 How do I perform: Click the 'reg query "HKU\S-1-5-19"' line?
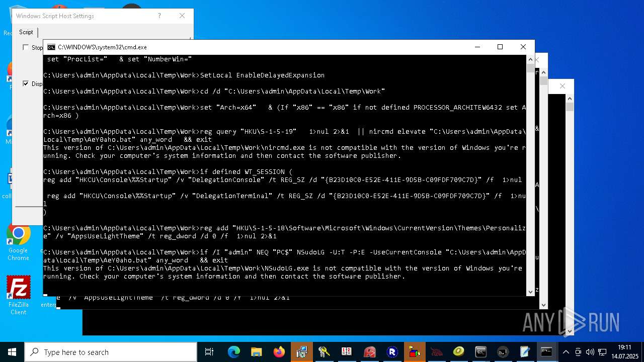[284, 136]
